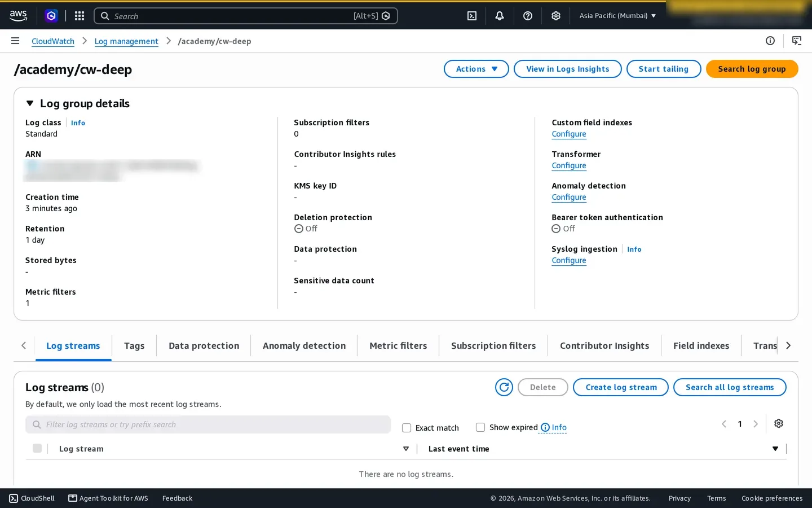Click Search all log streams
The width and height of the screenshot is (812, 508).
(730, 387)
